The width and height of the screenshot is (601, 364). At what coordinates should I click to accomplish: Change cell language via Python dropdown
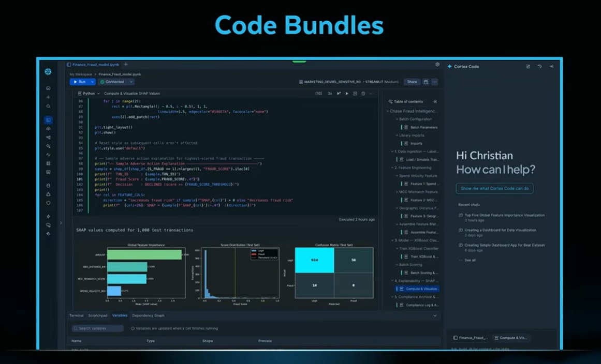(x=89, y=94)
